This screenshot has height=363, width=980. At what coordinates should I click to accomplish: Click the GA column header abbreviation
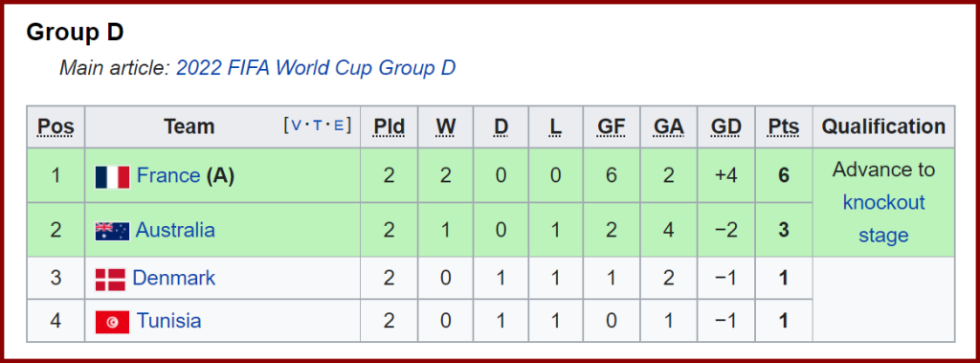[669, 127]
